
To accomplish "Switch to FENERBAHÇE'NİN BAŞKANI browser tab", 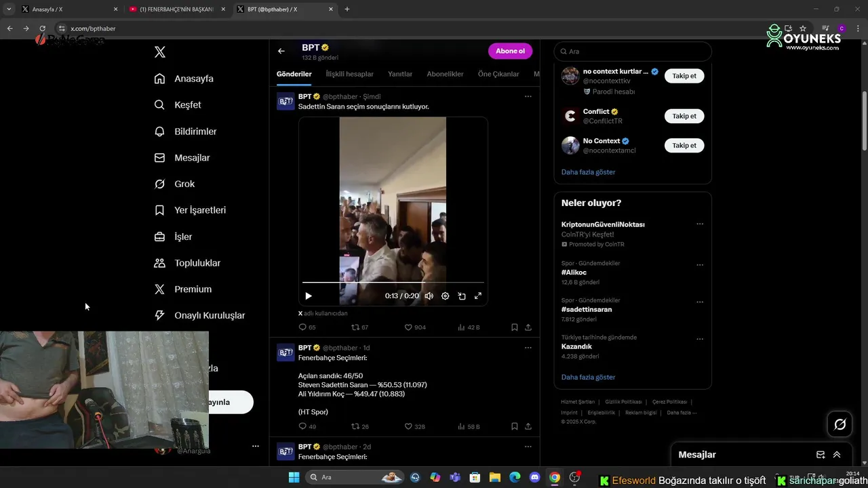I will (176, 9).
